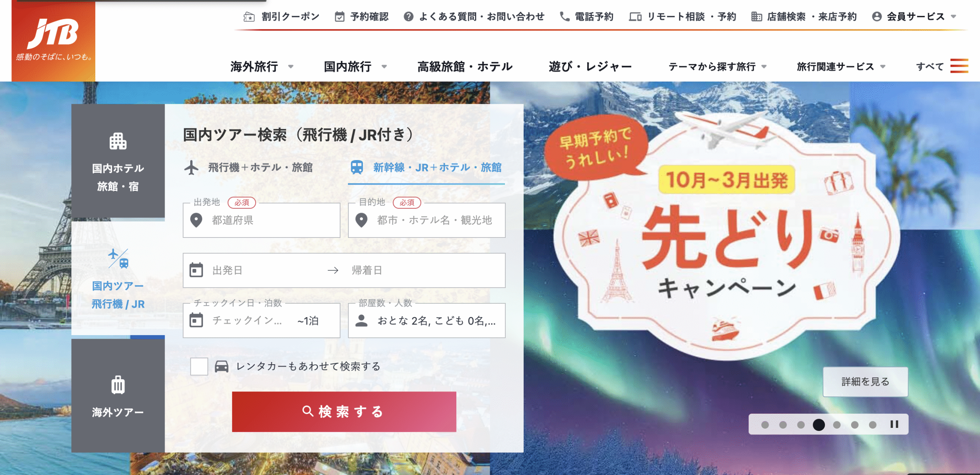
Task: Click the calendar icon in 出発日 field
Action: pos(196,270)
